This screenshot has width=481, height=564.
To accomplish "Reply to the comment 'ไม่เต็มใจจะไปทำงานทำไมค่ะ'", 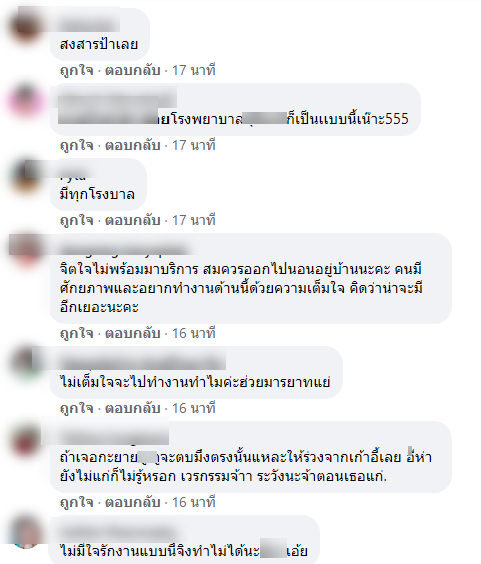I will 132,408.
